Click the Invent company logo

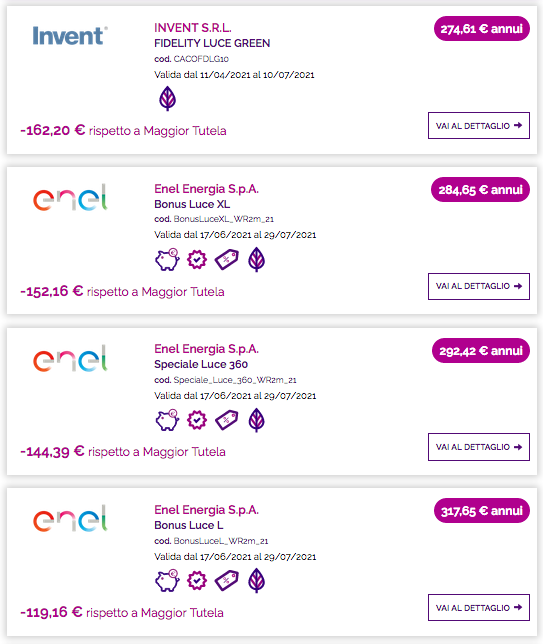tap(70, 36)
